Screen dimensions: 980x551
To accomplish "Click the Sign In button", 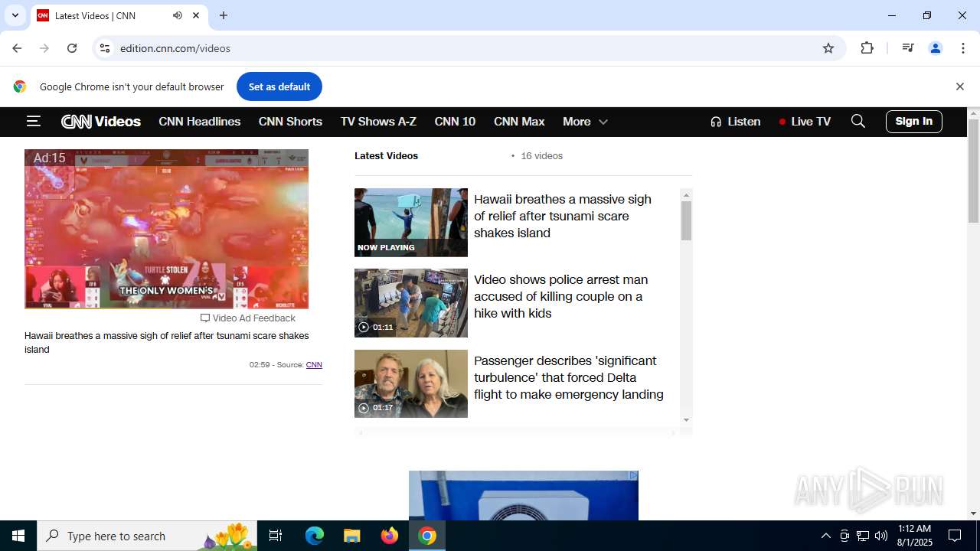I will [913, 121].
